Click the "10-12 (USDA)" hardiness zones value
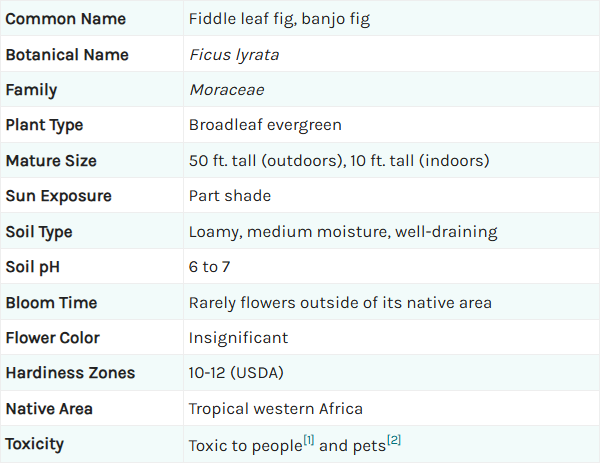Viewport: 600px width, 463px height. pos(236,373)
